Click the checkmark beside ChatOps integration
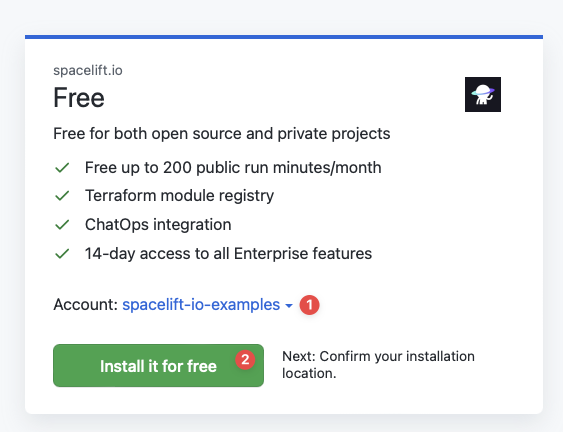The width and height of the screenshot is (563, 432). tap(62, 225)
